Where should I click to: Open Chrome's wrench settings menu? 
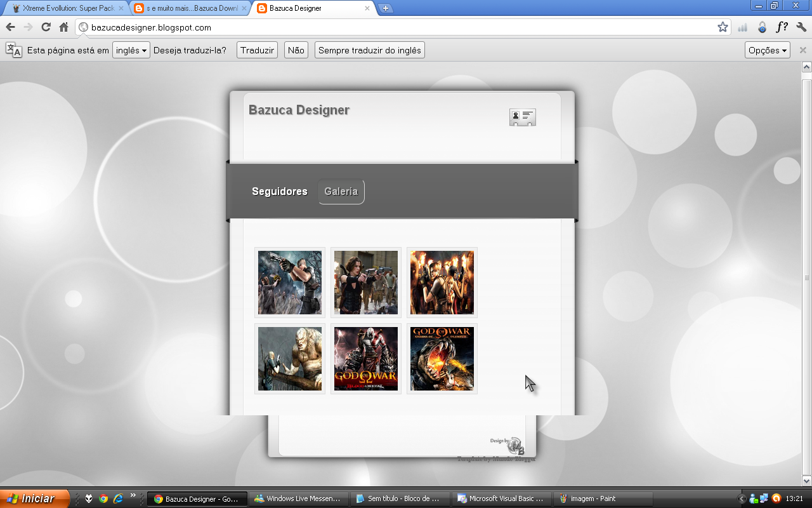point(801,27)
